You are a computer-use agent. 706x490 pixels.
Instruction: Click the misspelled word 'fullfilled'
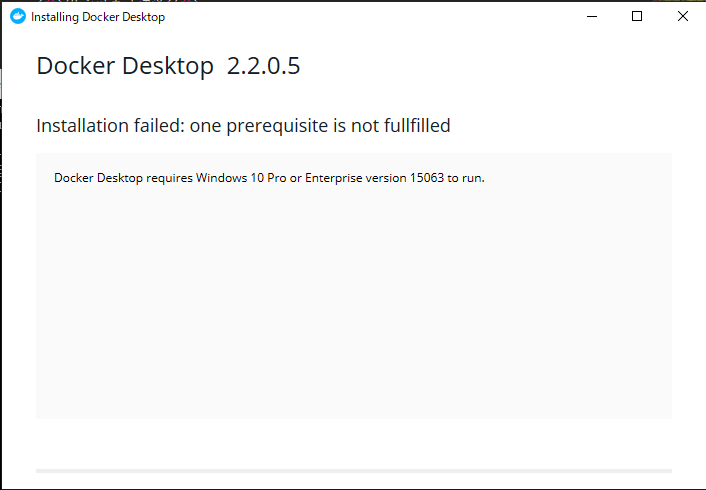pos(417,125)
